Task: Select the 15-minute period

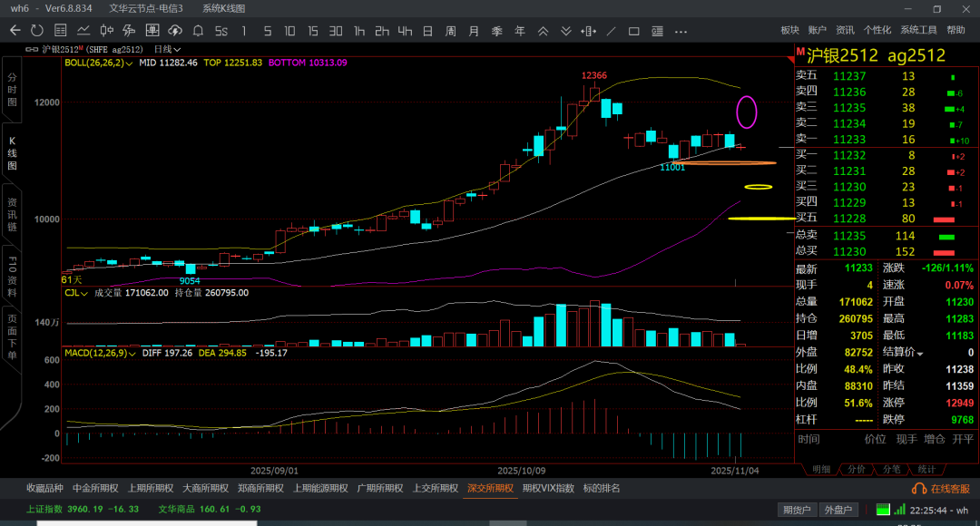Action: coord(312,31)
